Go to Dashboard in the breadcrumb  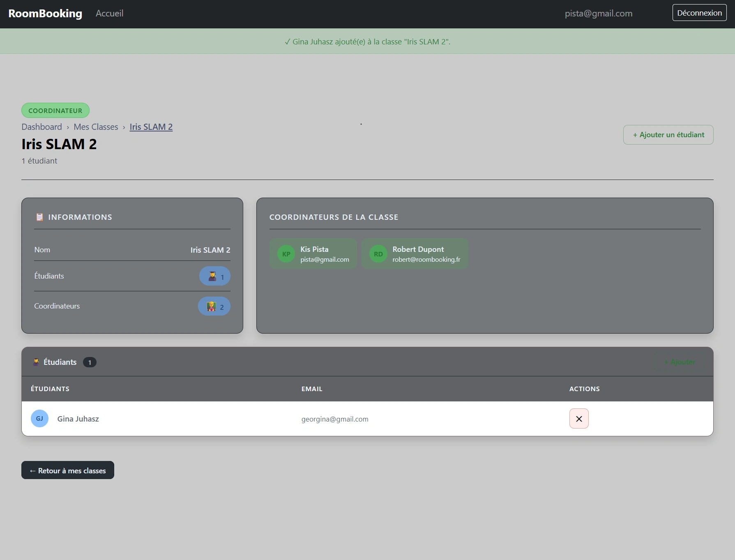41,127
